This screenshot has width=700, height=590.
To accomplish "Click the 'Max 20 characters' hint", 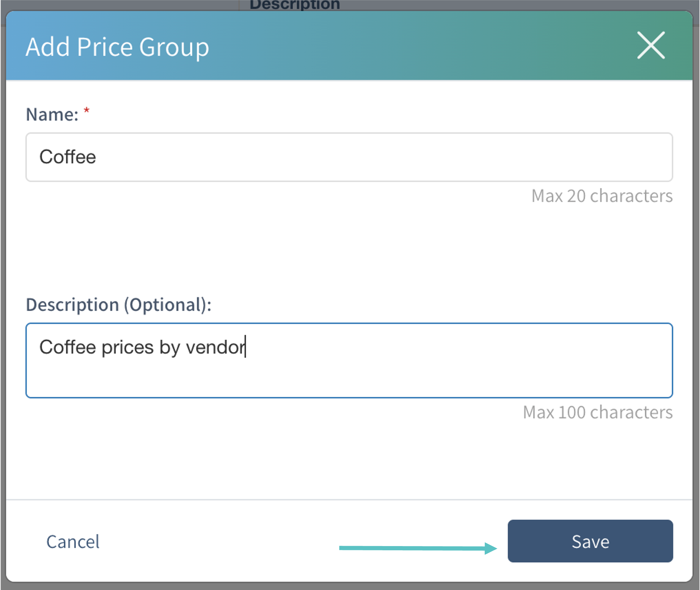I will 602,196.
